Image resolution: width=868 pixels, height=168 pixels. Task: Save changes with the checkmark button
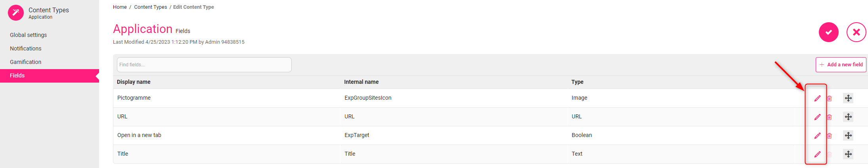pyautogui.click(x=829, y=32)
